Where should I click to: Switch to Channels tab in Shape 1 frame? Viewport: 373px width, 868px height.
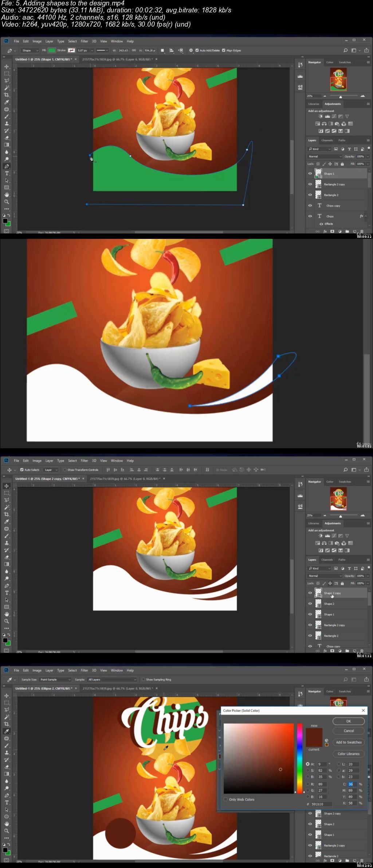(x=327, y=140)
